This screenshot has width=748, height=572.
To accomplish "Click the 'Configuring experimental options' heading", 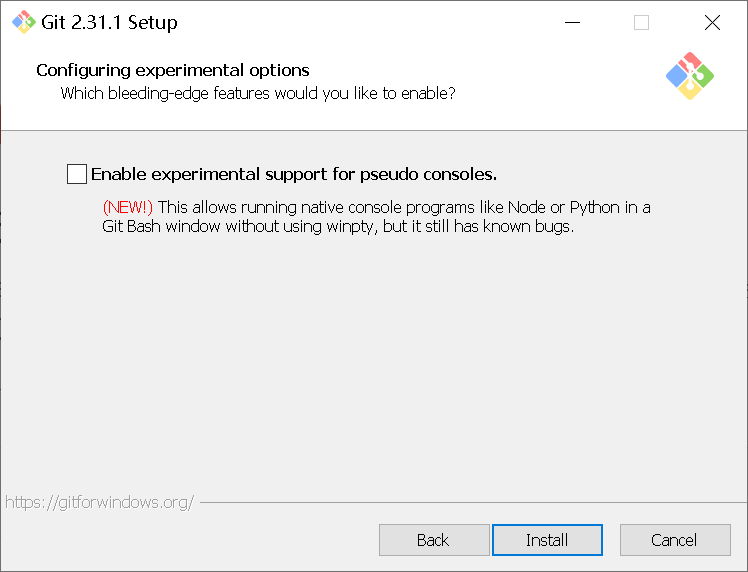I will point(173,70).
